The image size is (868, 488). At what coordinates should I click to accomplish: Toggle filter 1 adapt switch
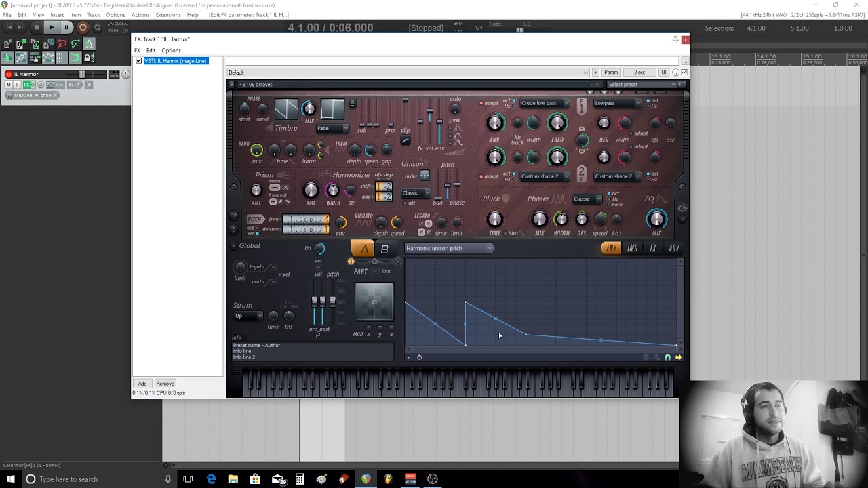pos(481,103)
